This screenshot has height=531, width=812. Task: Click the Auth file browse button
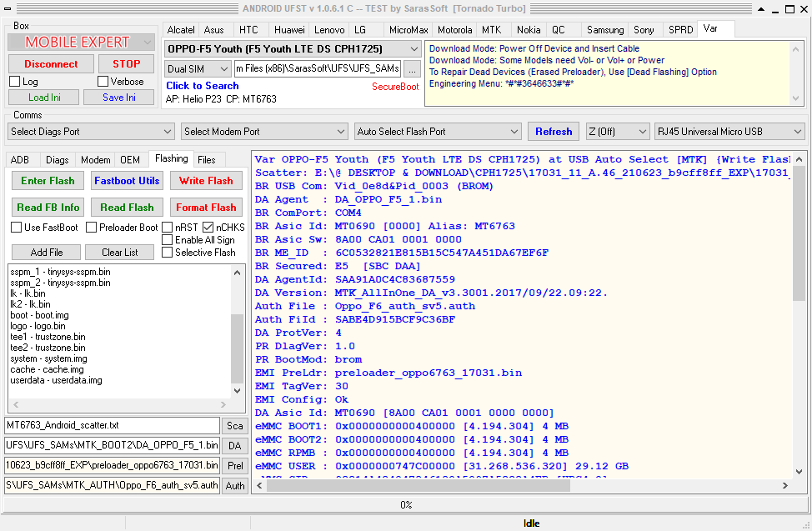point(234,485)
